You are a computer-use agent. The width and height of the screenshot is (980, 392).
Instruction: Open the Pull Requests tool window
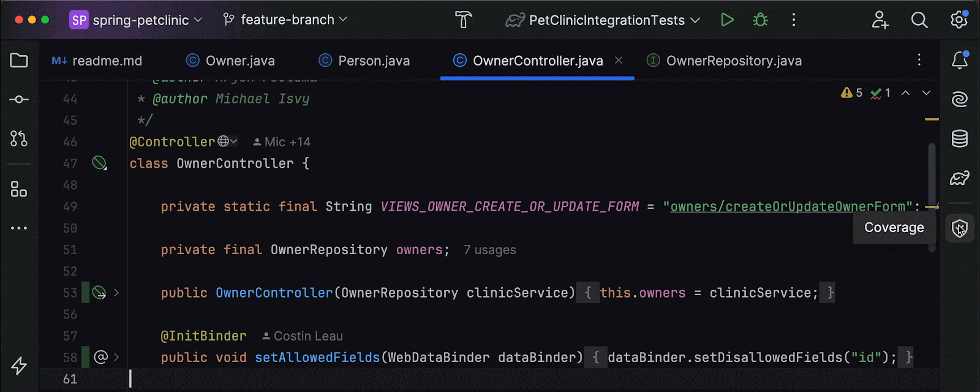coord(19,139)
